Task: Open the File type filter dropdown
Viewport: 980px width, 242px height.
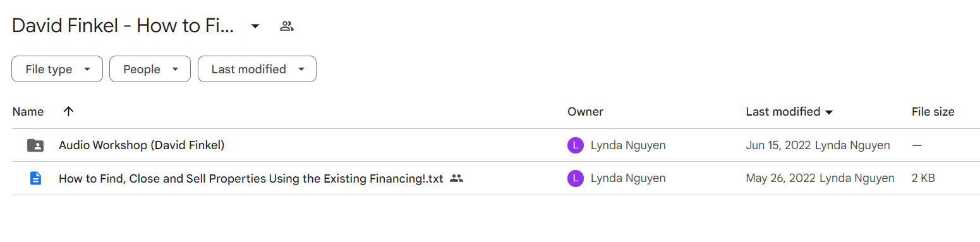Action: (x=57, y=69)
